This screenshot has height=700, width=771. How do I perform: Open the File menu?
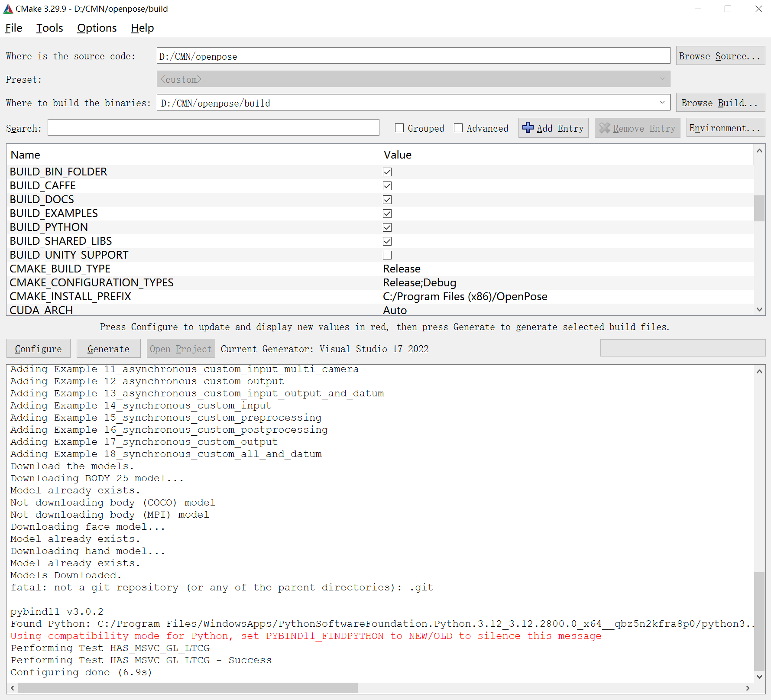13,28
